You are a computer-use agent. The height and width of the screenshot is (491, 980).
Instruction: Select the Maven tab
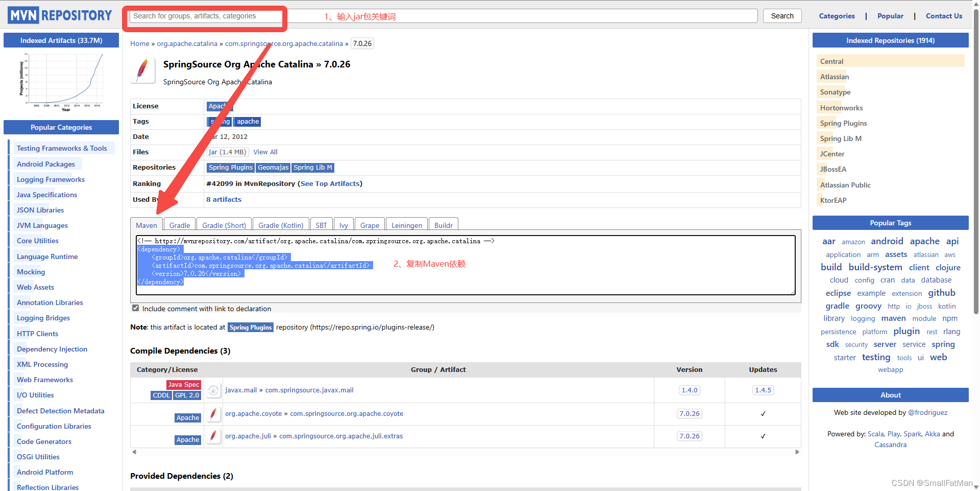coord(146,225)
